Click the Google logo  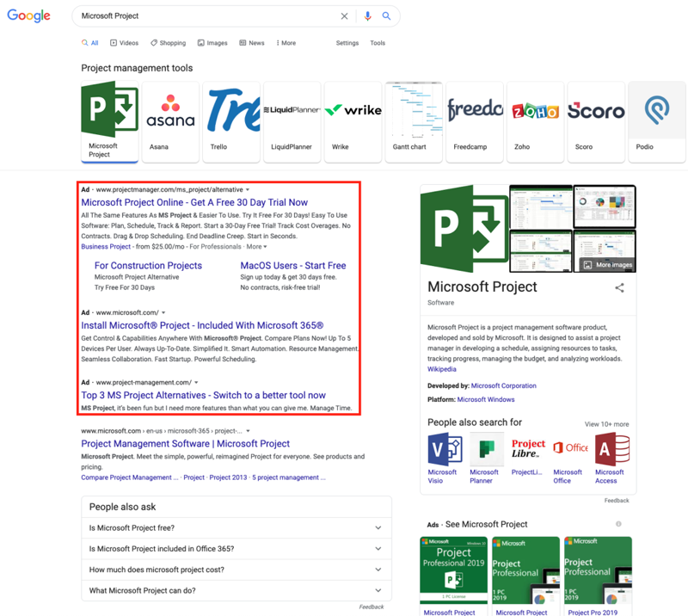[28, 15]
